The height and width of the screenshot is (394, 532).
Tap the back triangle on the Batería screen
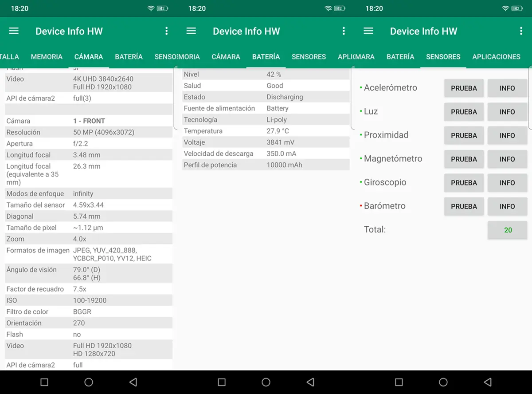[x=310, y=382]
